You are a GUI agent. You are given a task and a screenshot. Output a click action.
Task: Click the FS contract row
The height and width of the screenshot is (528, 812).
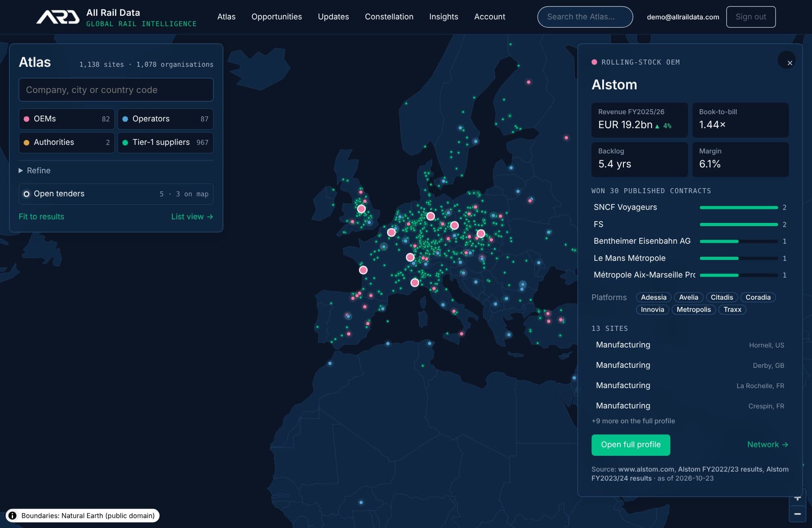[x=690, y=224]
